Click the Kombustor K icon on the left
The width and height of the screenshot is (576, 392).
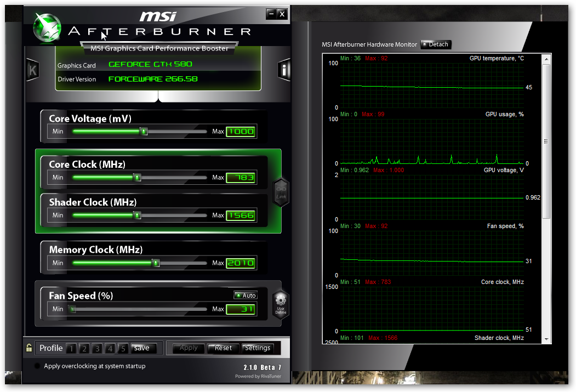click(x=33, y=70)
